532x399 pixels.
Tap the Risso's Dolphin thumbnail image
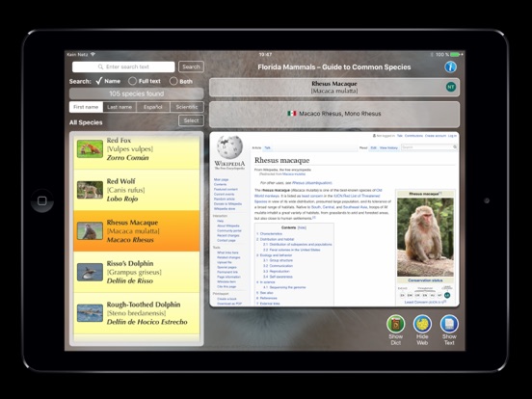tap(90, 272)
